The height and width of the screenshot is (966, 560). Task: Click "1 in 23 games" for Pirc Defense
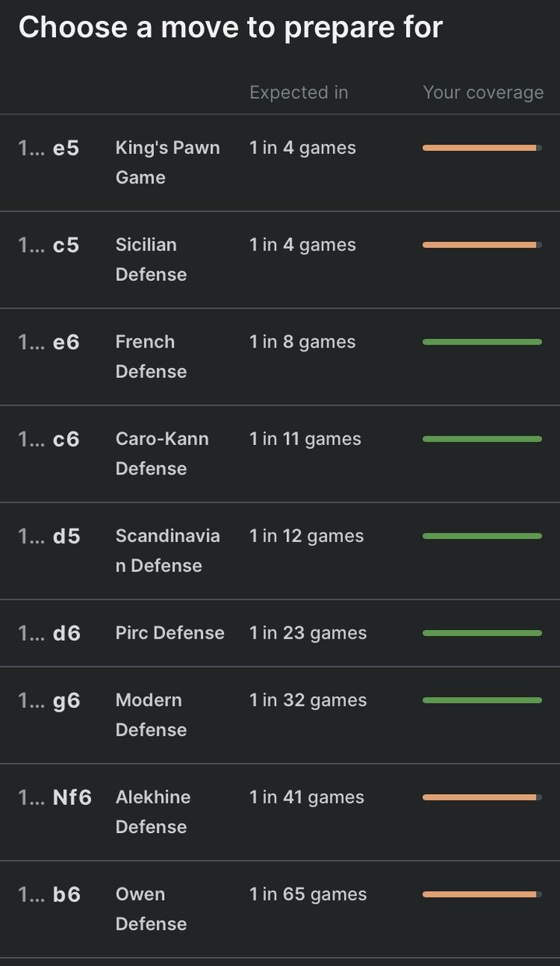[308, 633]
